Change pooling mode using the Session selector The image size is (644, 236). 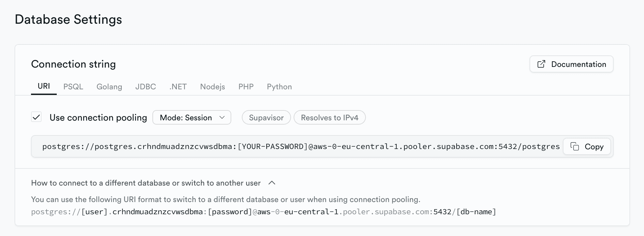192,117
